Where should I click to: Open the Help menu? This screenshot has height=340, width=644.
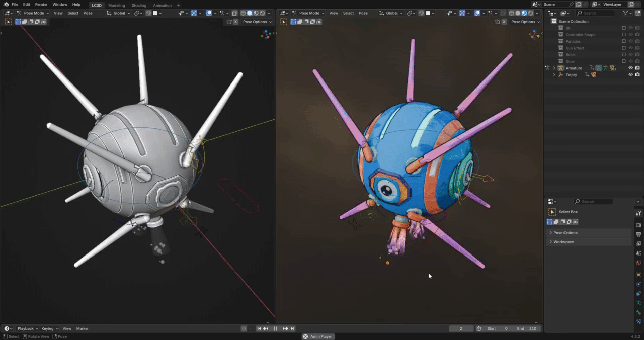(76, 5)
